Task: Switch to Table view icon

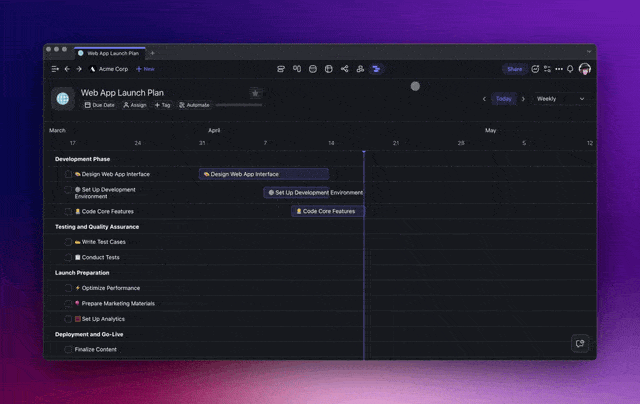Action: coord(329,69)
